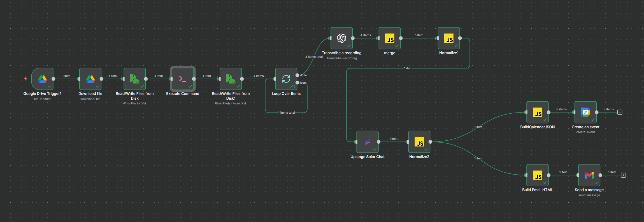This screenshot has height=222, width=644.
Task: Click the loop output connector
Action: coord(297,83)
